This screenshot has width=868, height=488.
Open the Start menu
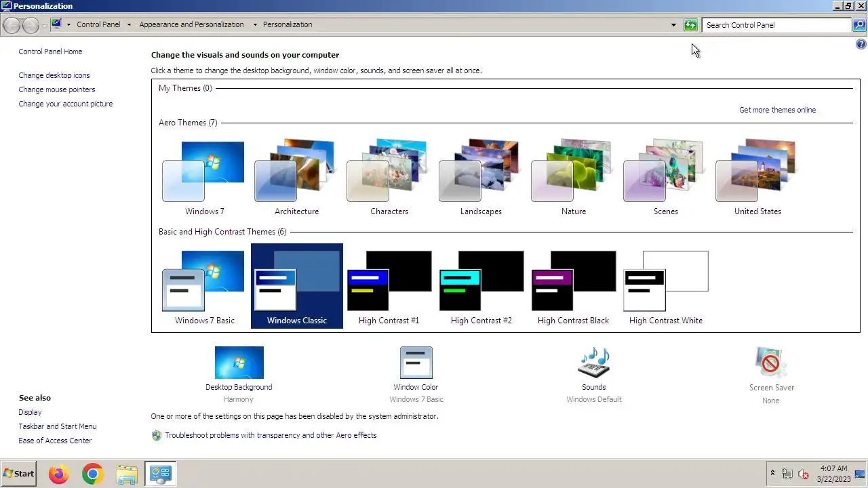[19, 474]
